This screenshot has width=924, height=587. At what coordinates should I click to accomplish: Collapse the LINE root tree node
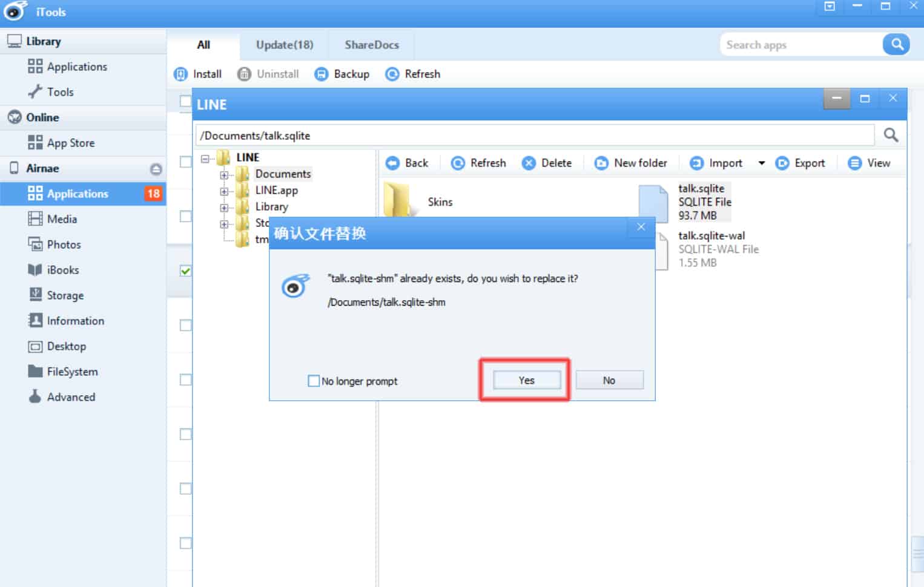205,159
